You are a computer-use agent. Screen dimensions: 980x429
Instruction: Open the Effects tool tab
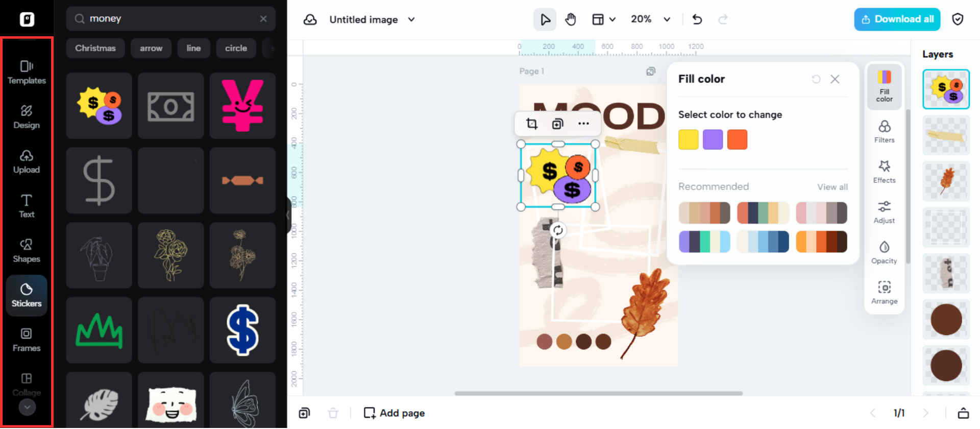885,172
